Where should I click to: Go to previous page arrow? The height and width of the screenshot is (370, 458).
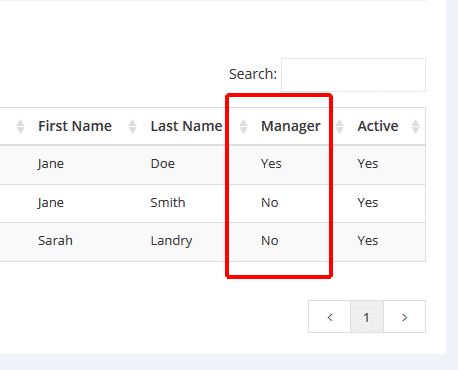pyautogui.click(x=330, y=317)
